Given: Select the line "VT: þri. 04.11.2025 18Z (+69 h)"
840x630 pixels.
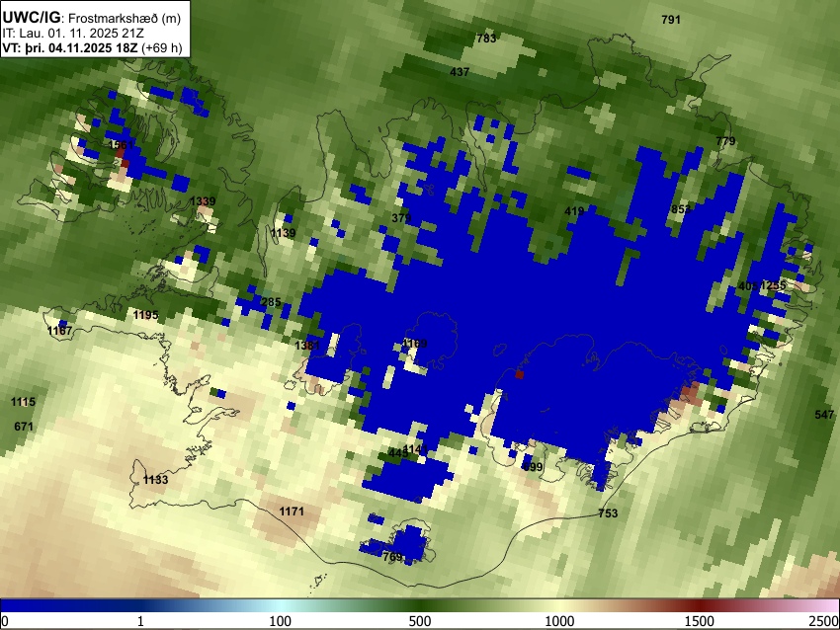Looking at the screenshot, I should click(x=92, y=47).
